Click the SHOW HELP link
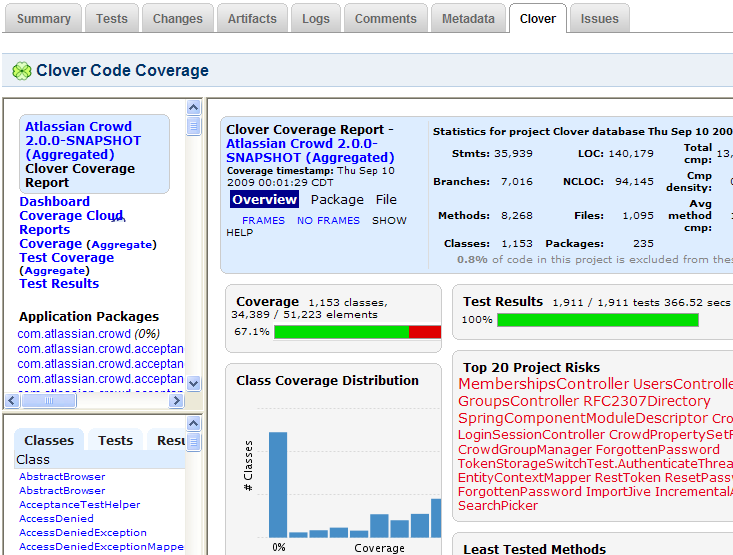 click(316, 226)
